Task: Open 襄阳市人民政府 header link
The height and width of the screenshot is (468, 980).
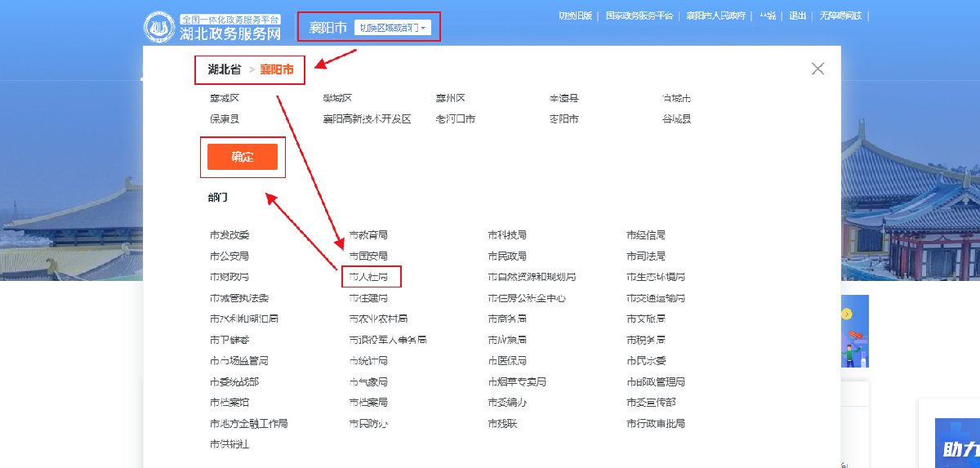Action: pyautogui.click(x=715, y=16)
